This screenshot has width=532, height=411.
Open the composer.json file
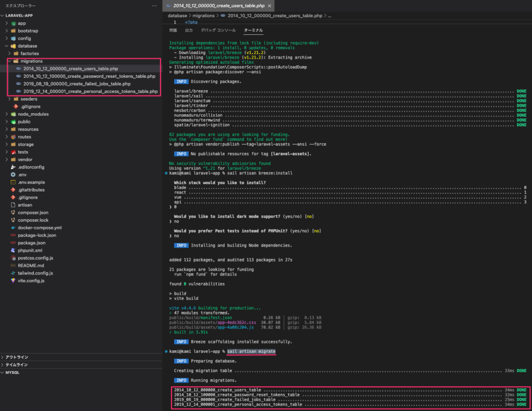[33, 212]
